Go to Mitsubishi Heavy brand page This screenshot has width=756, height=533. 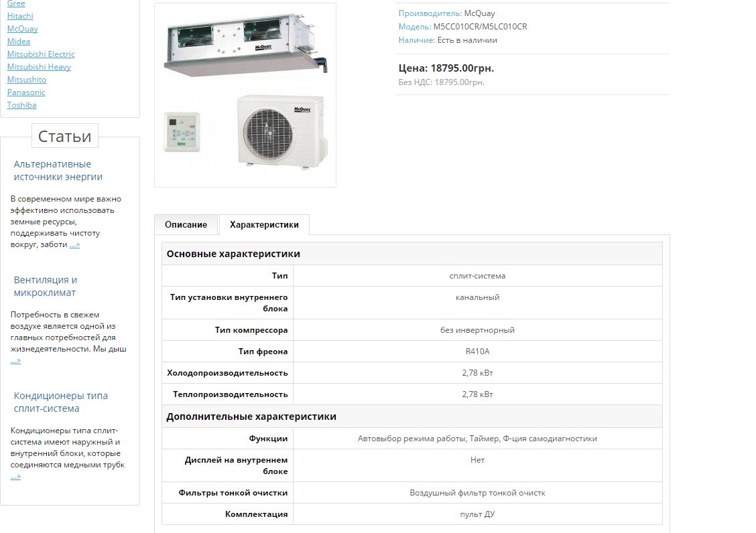coord(39,66)
